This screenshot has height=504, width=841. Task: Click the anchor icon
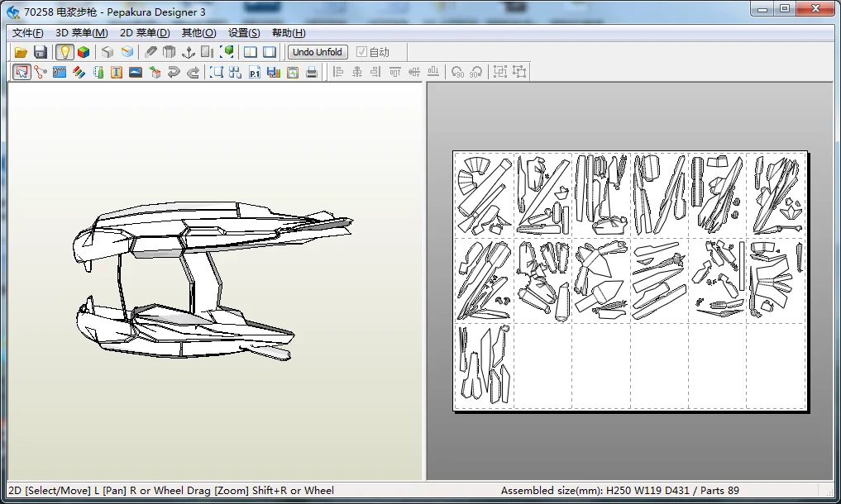click(189, 52)
